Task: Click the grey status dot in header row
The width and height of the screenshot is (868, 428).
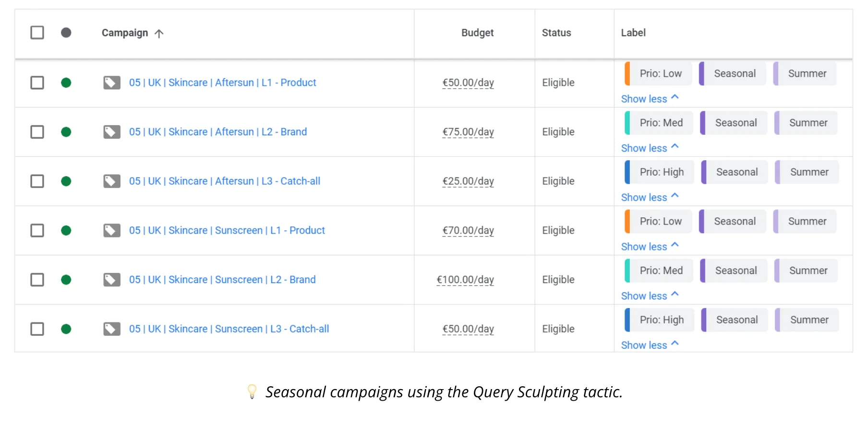Action: pyautogui.click(x=66, y=33)
